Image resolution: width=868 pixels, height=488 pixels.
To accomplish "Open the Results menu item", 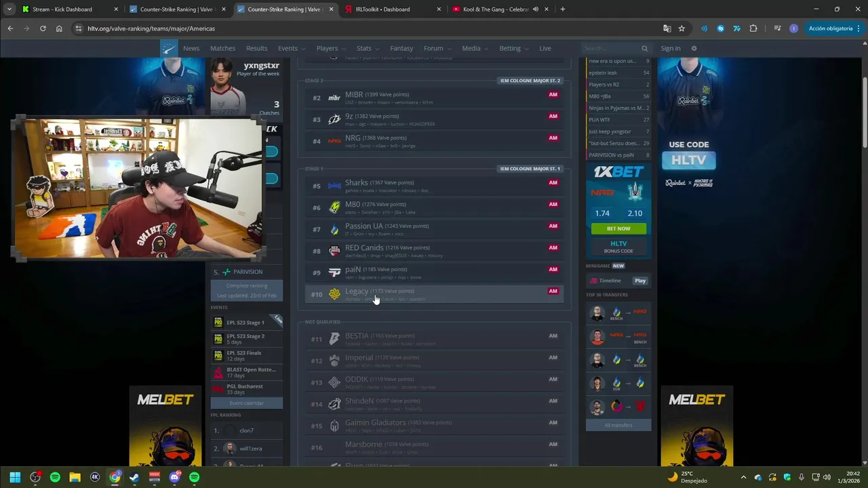I will coord(256,48).
